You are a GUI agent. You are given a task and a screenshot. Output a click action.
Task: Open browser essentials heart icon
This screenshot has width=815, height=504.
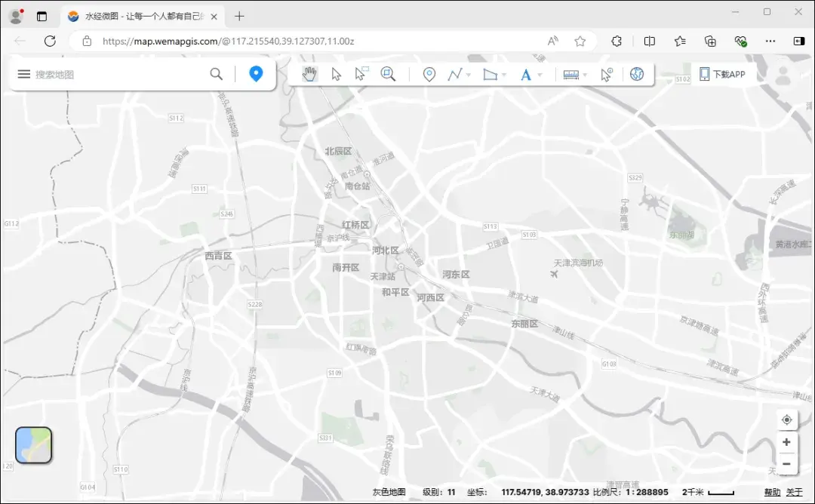740,41
